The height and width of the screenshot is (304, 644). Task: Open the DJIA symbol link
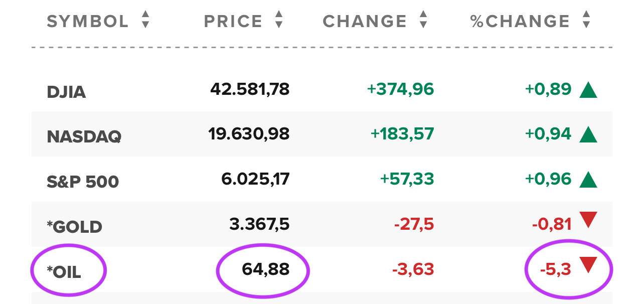coord(66,92)
